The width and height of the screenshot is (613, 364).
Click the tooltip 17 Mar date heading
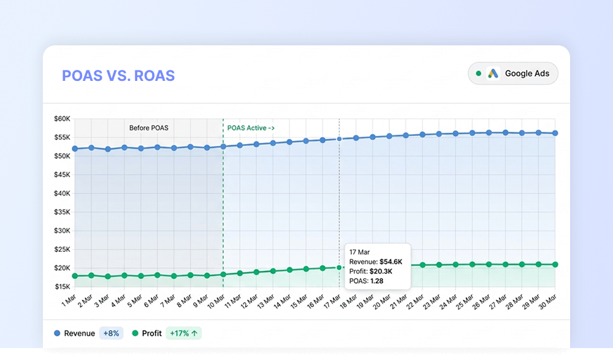[x=359, y=252]
